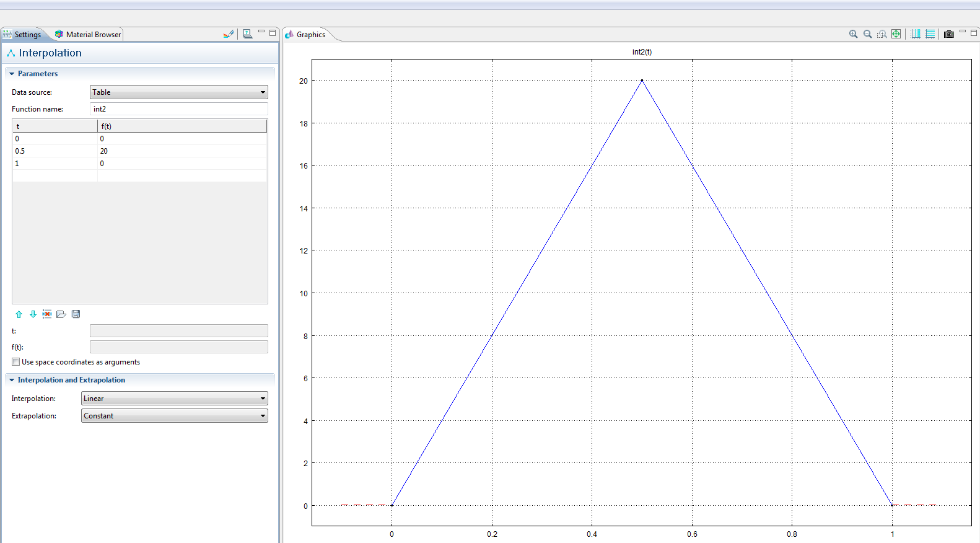Collapse the Interpolation and Extrapolation section
The height and width of the screenshot is (543, 980).
tap(12, 380)
